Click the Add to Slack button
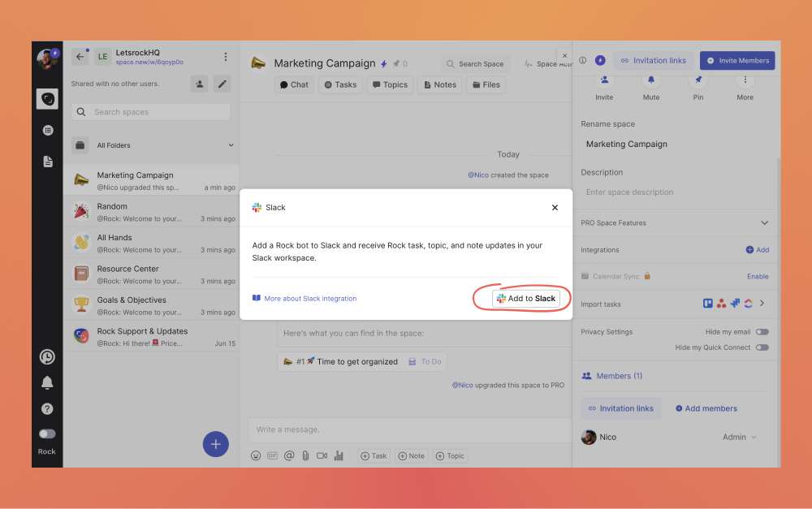Image resolution: width=812 pixels, height=509 pixels. tap(525, 298)
